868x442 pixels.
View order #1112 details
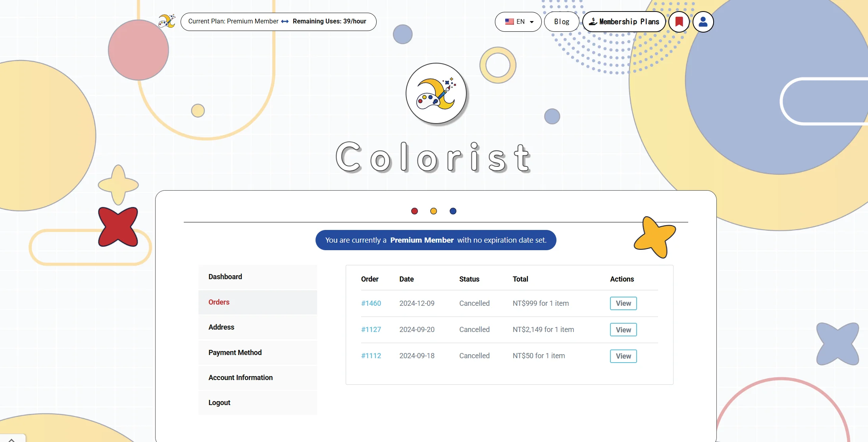pyautogui.click(x=623, y=356)
